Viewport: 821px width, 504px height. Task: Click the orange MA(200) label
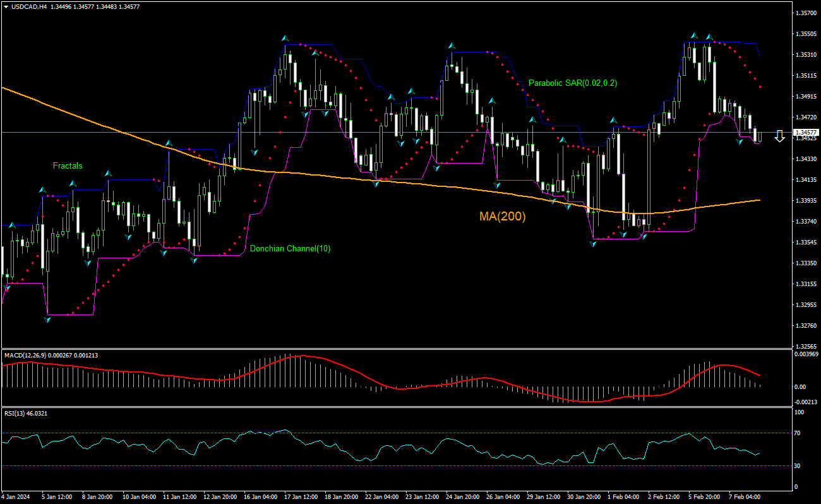tap(502, 217)
